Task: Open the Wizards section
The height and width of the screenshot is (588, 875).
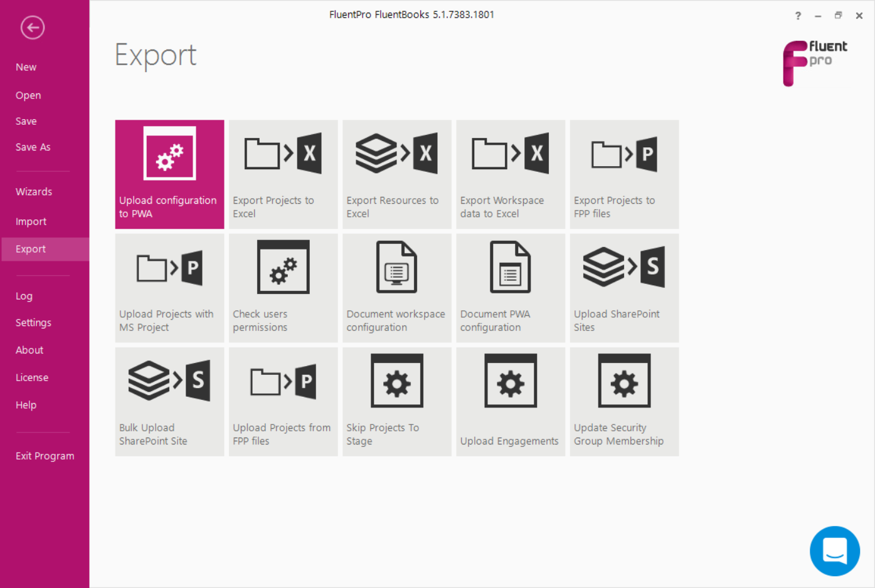Action: pyautogui.click(x=34, y=192)
